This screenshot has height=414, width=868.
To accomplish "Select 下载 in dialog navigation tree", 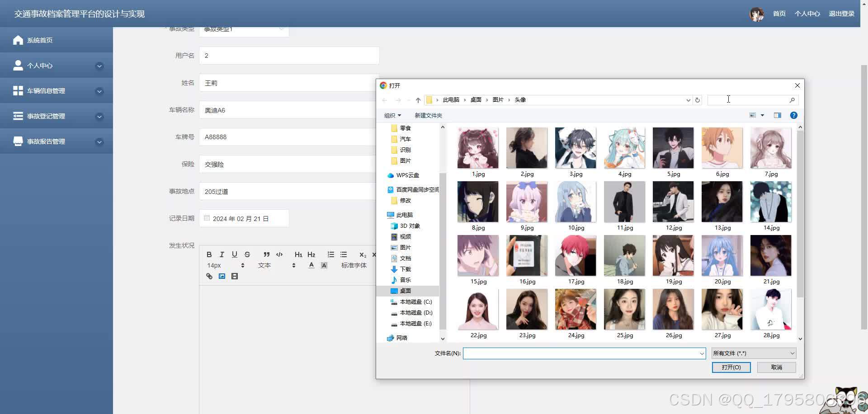I will (405, 269).
